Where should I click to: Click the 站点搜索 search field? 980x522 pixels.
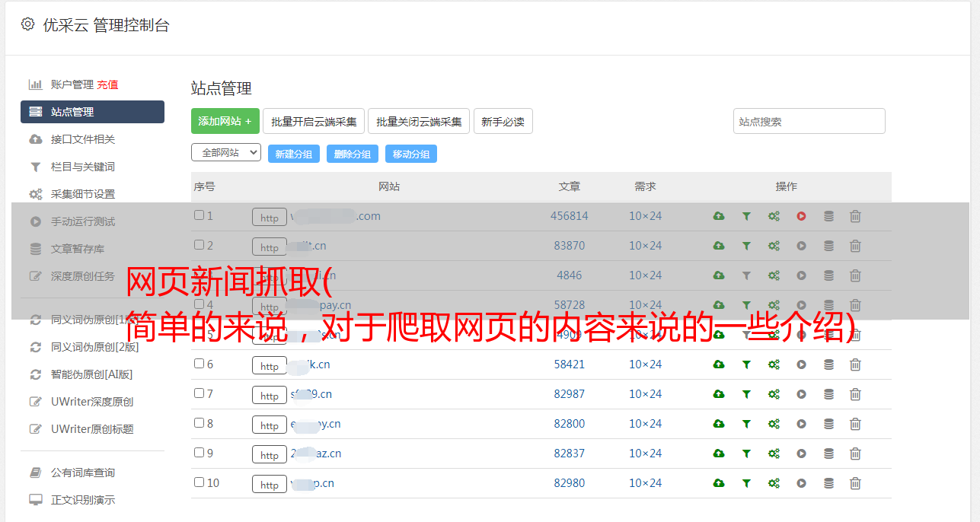(x=809, y=121)
